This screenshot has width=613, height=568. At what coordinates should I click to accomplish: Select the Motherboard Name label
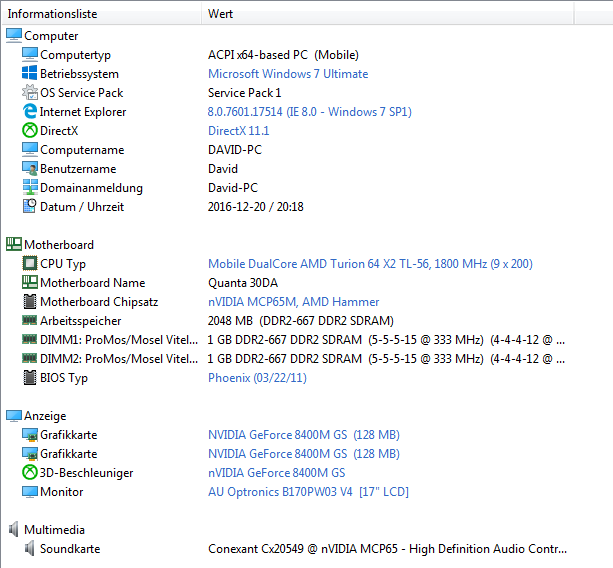pyautogui.click(x=93, y=283)
